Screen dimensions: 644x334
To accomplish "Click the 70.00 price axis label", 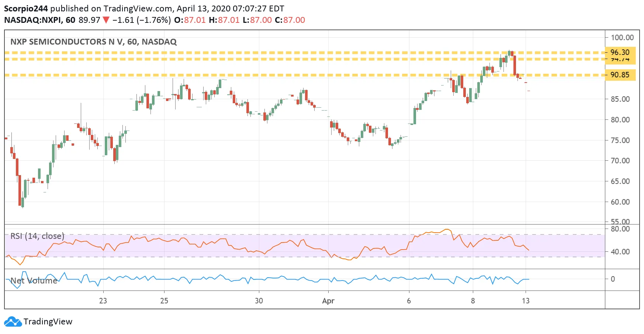I will [x=620, y=161].
